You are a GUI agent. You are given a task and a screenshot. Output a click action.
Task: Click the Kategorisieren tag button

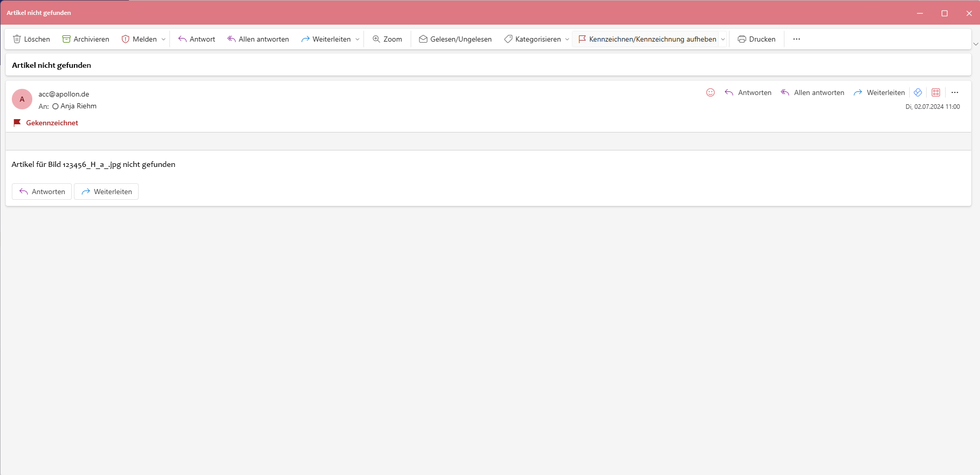(x=532, y=39)
